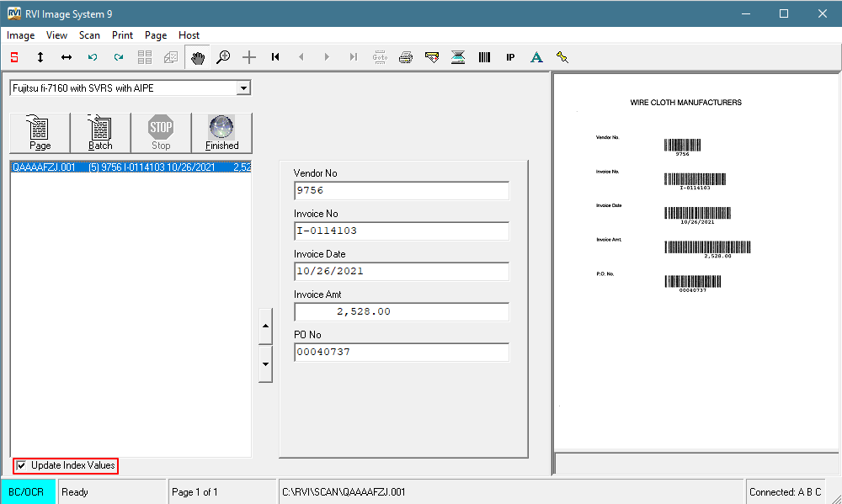Open the printer icon on the toolbar
842x504 pixels.
point(405,56)
